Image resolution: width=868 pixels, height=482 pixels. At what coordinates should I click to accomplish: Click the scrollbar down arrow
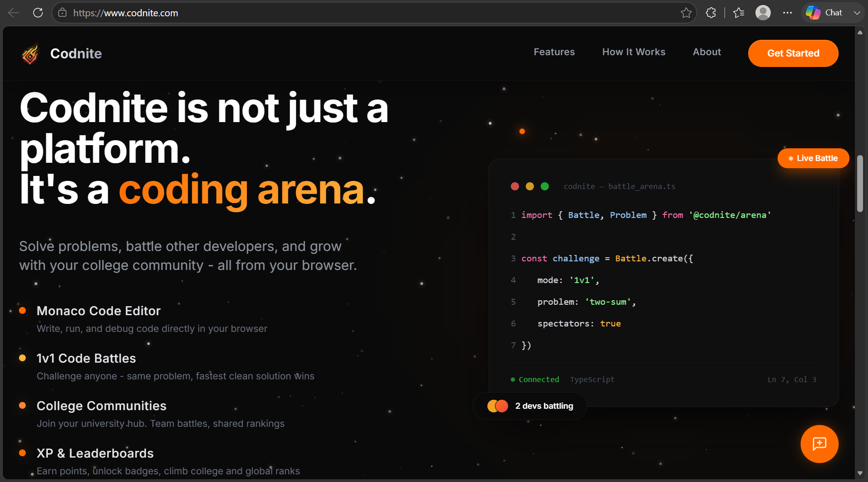click(860, 473)
